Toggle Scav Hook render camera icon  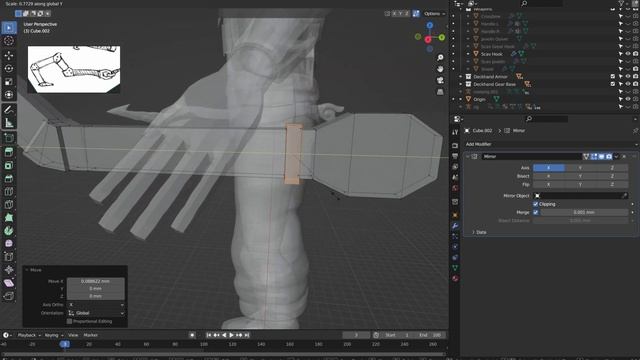pos(636,54)
